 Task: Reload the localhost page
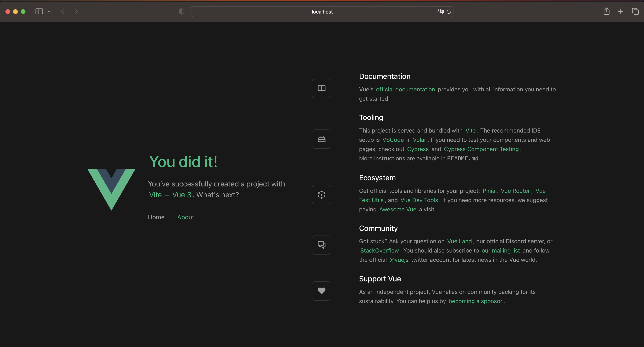point(449,12)
